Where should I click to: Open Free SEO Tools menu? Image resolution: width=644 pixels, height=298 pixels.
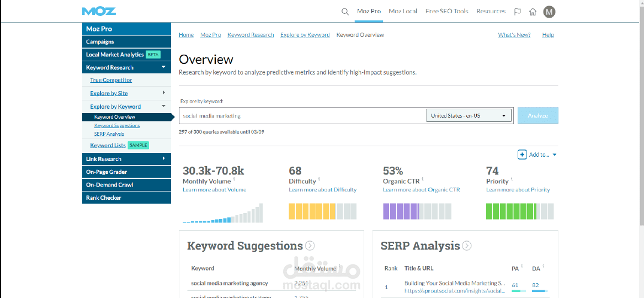(447, 12)
